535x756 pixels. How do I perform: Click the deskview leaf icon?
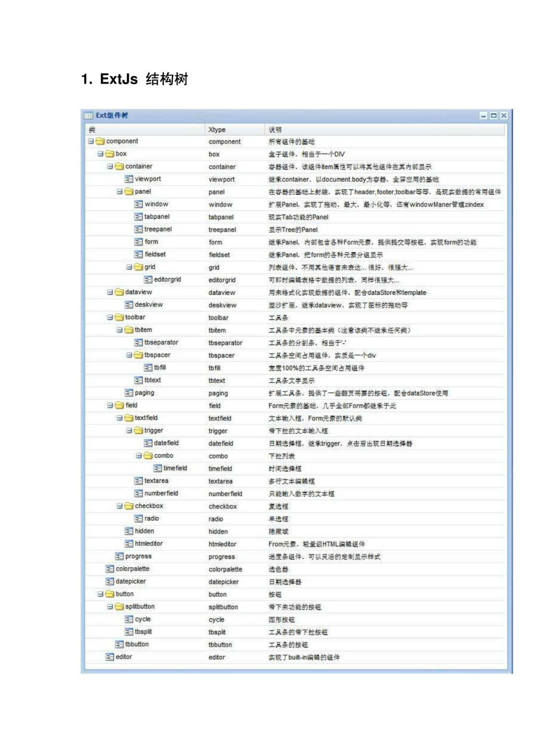[x=129, y=305]
